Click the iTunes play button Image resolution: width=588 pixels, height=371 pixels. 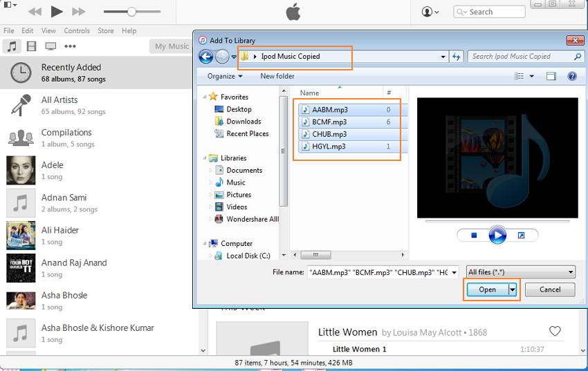tap(57, 11)
